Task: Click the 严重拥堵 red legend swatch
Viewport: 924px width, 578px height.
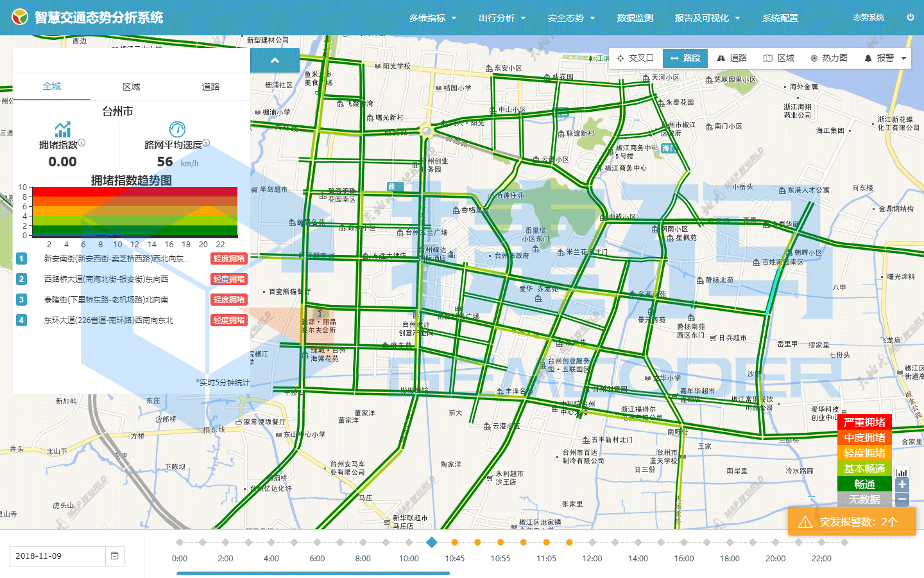Action: tap(864, 423)
